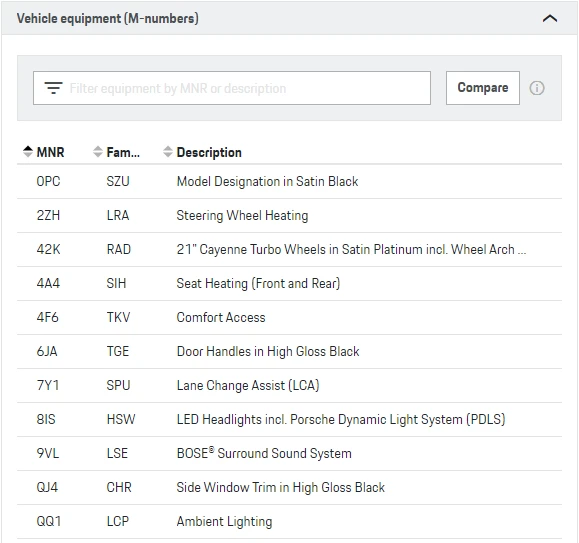Collapse the Vehicle equipment section chevron
This screenshot has height=543, width=579.
click(x=550, y=18)
